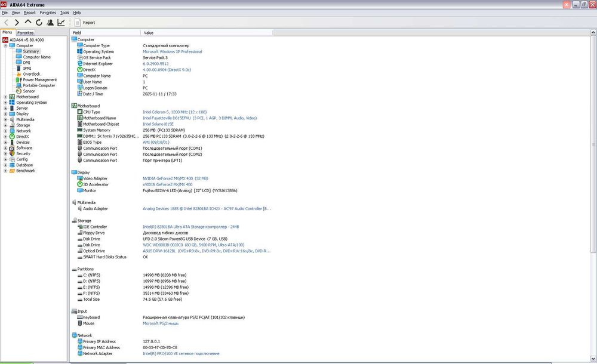Go up one level with Up arrow
Viewport: 597px width, 364px height.
tap(28, 22)
